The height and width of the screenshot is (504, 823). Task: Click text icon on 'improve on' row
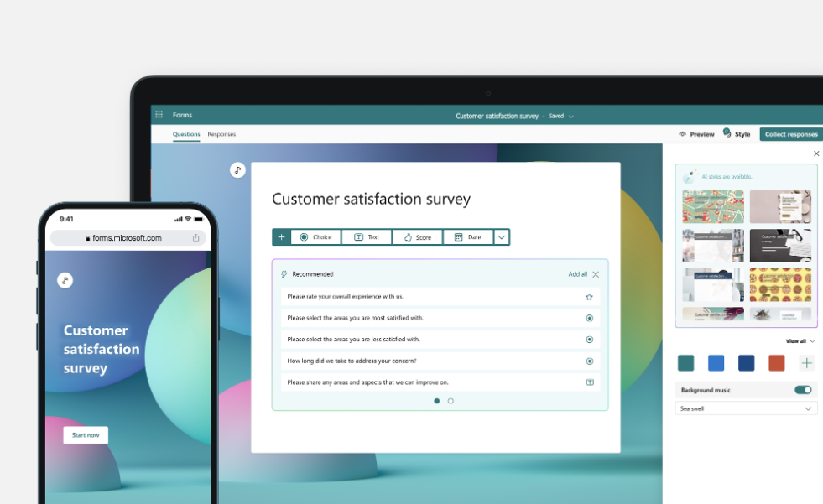click(590, 382)
